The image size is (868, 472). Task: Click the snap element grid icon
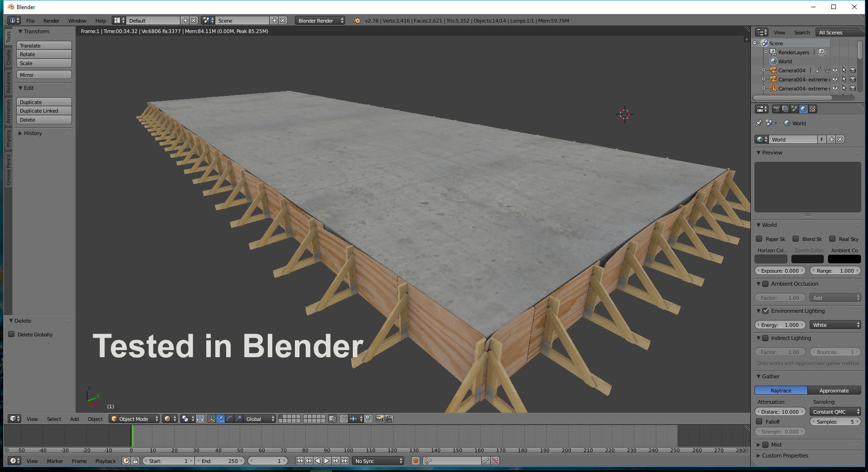(x=369, y=419)
